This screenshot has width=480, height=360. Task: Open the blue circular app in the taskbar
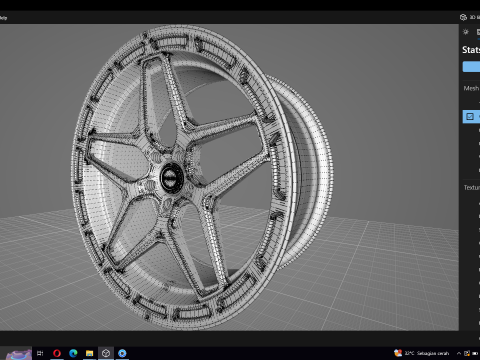(122, 353)
